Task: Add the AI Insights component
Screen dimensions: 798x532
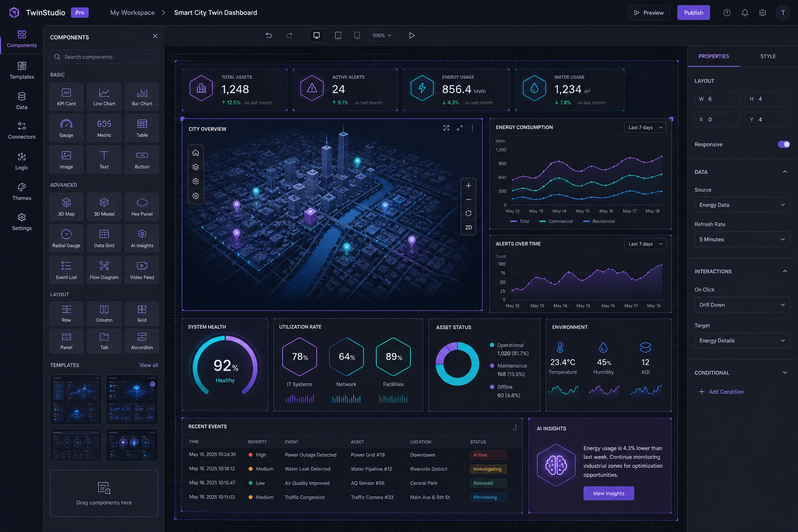Action: (142, 238)
